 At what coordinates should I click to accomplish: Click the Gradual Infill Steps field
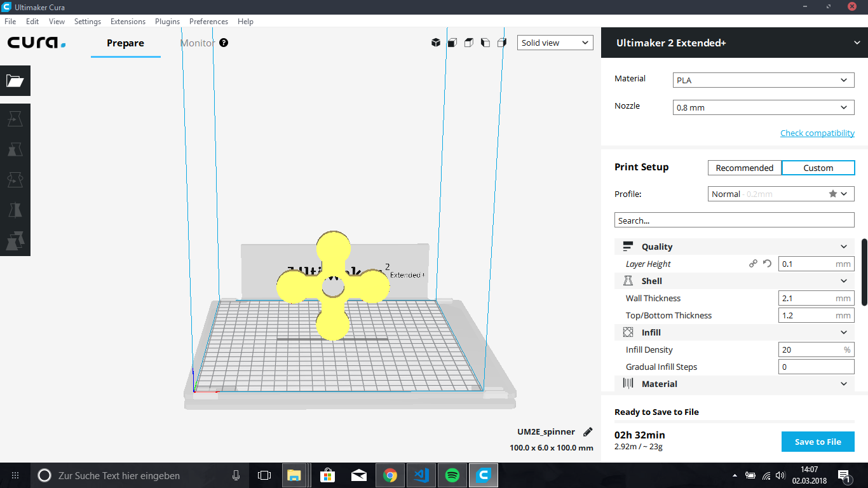coord(817,367)
